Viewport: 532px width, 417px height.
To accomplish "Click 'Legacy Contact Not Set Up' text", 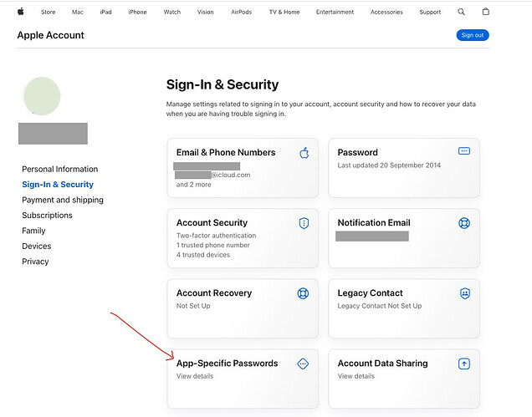I will pyautogui.click(x=379, y=306).
